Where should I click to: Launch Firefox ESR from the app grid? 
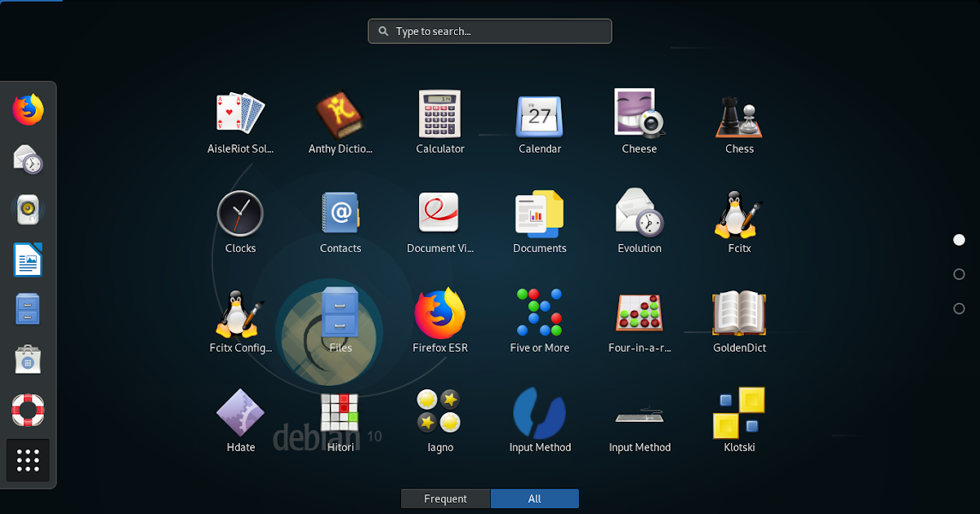click(x=440, y=314)
